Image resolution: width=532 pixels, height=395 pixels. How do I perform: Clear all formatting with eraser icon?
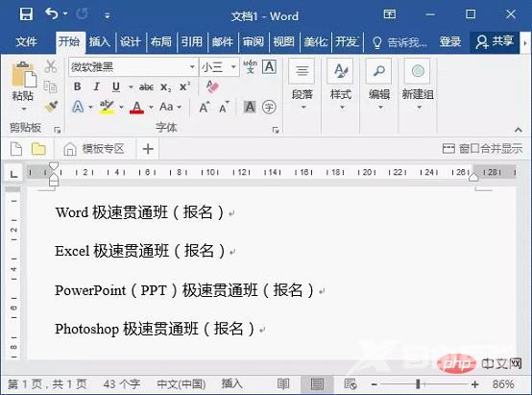[212, 86]
